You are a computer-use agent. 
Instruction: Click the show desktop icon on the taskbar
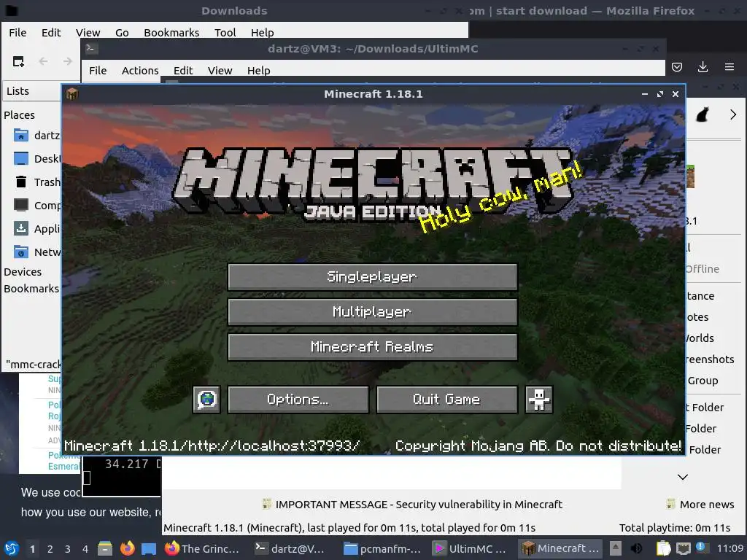[149, 549]
